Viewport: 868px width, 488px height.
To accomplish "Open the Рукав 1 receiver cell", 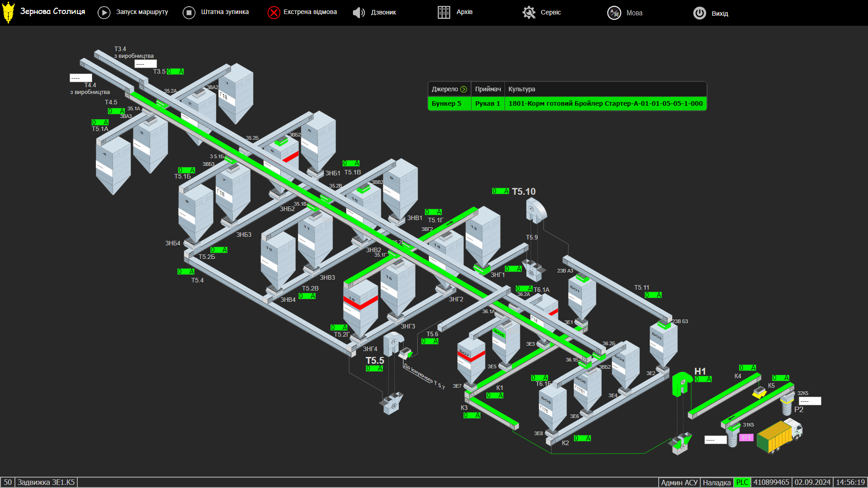I will (487, 103).
